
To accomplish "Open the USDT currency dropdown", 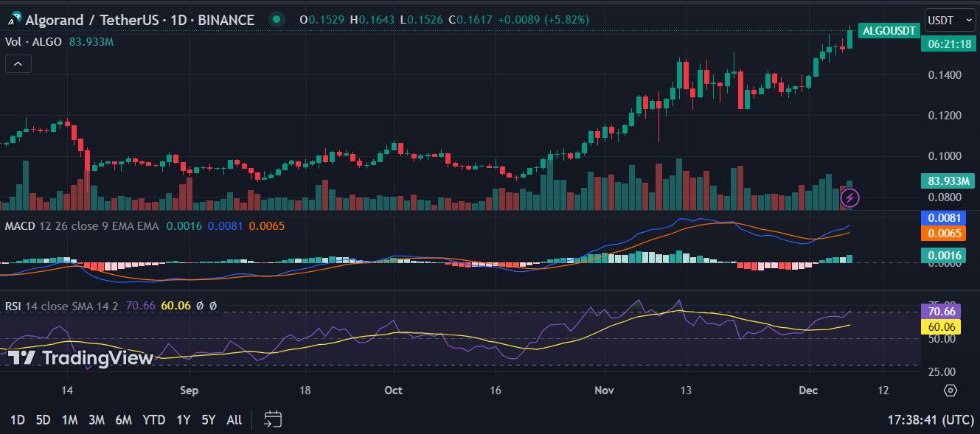I will pos(945,21).
